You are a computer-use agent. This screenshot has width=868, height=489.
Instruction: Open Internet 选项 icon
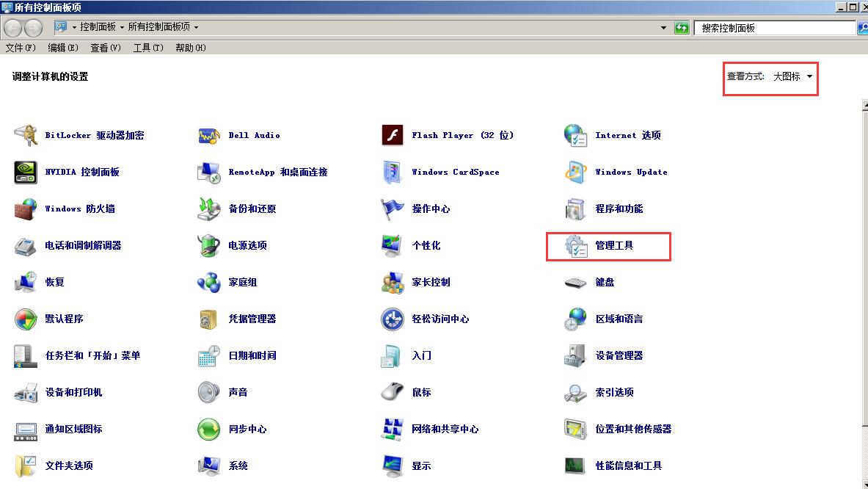pos(576,135)
